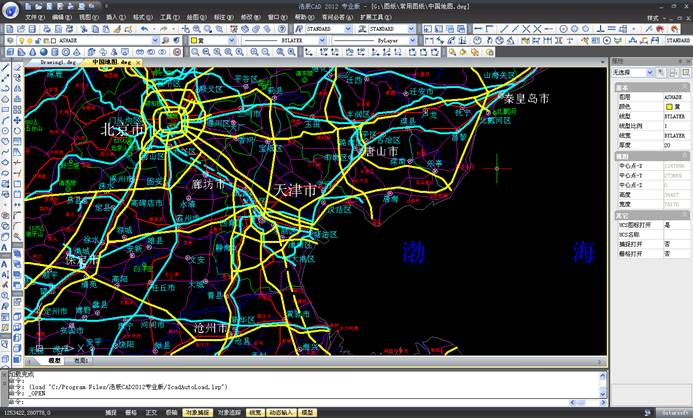
Task: Click the 布局1 layout tab
Action: [81, 360]
